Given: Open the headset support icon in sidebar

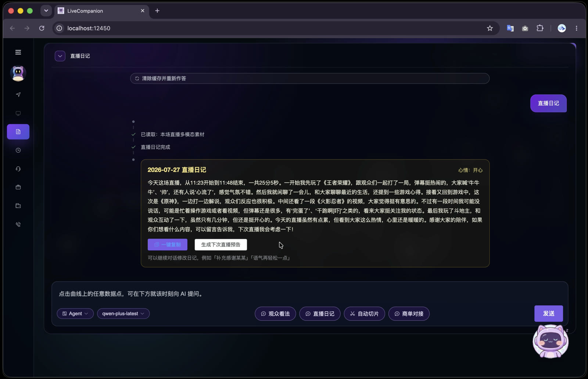Looking at the screenshot, I should coord(18,169).
